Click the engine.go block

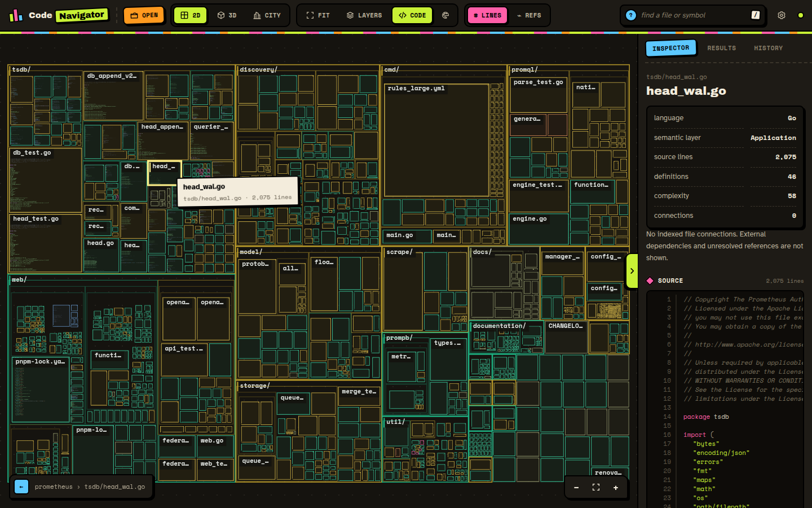pos(539,229)
